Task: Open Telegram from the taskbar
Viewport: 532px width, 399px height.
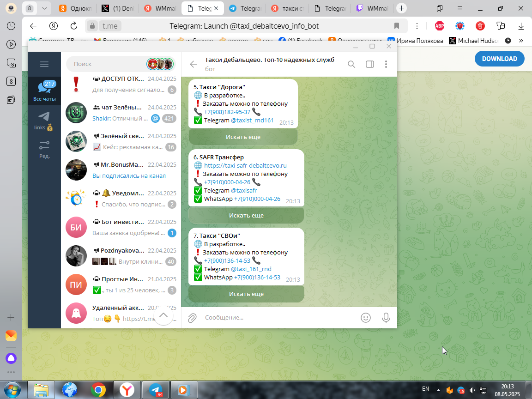Action: tap(155, 390)
